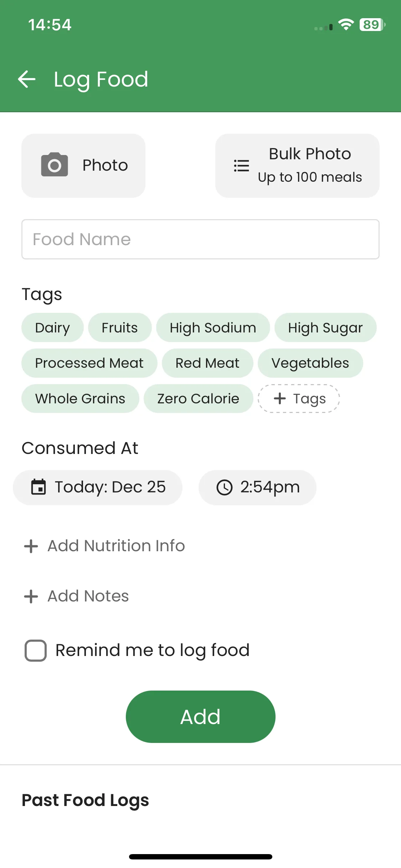Select the Zero Calorie tag
Screen dimensions: 401x868
198,398
